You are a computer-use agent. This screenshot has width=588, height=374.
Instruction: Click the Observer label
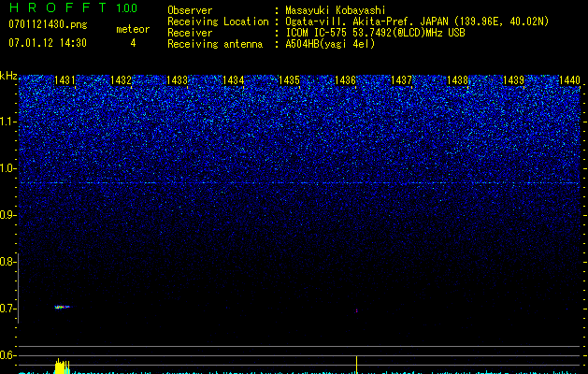(x=190, y=10)
